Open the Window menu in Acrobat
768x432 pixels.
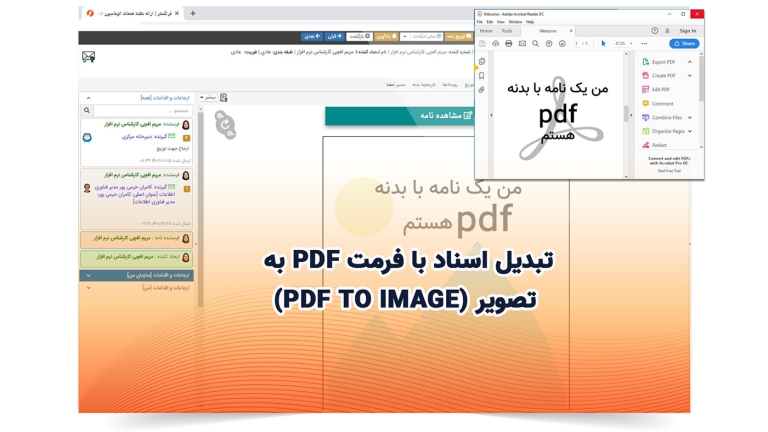[x=515, y=22]
